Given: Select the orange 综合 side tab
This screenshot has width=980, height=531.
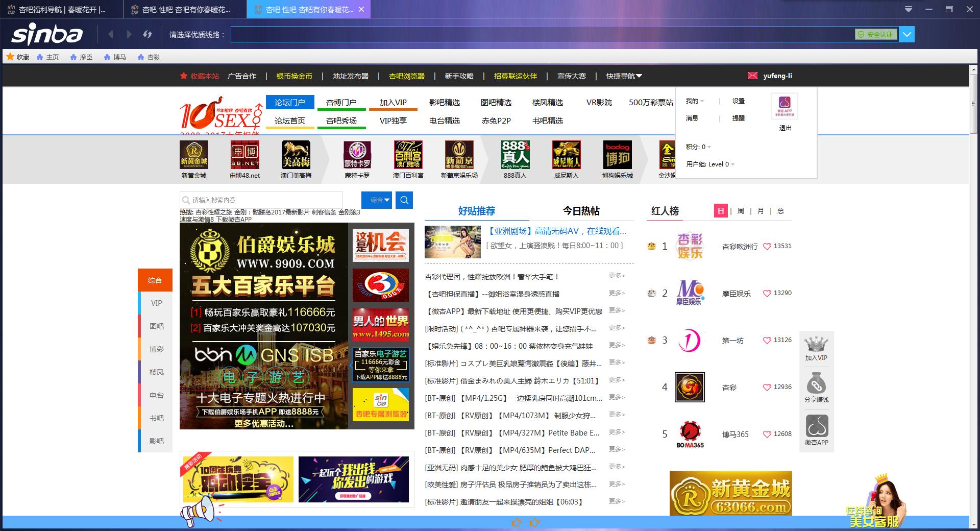Looking at the screenshot, I should pyautogui.click(x=155, y=280).
